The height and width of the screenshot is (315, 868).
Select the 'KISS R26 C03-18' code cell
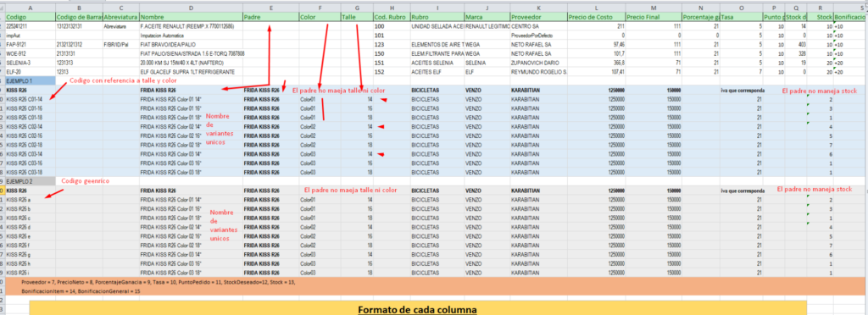(x=30, y=173)
